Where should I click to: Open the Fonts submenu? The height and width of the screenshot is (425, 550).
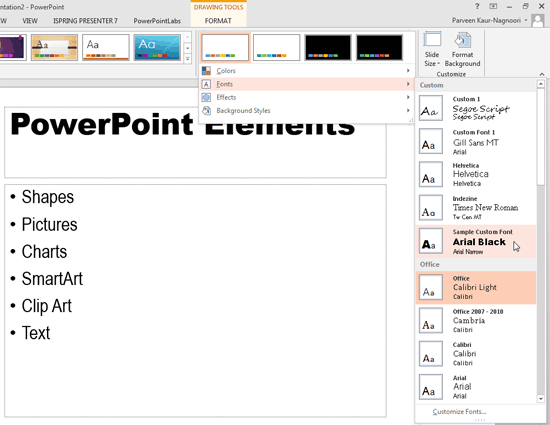click(x=306, y=84)
